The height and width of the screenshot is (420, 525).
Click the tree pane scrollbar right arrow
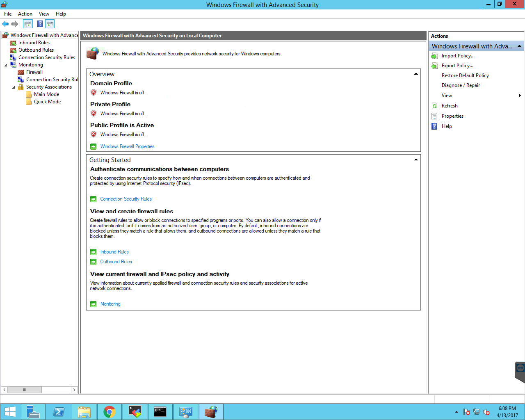(74, 390)
